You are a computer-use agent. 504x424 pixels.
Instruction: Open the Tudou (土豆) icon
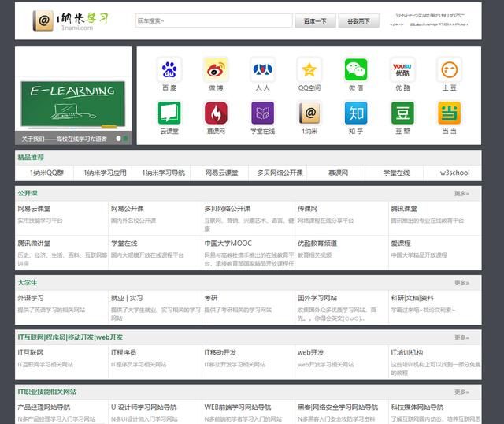(x=449, y=69)
